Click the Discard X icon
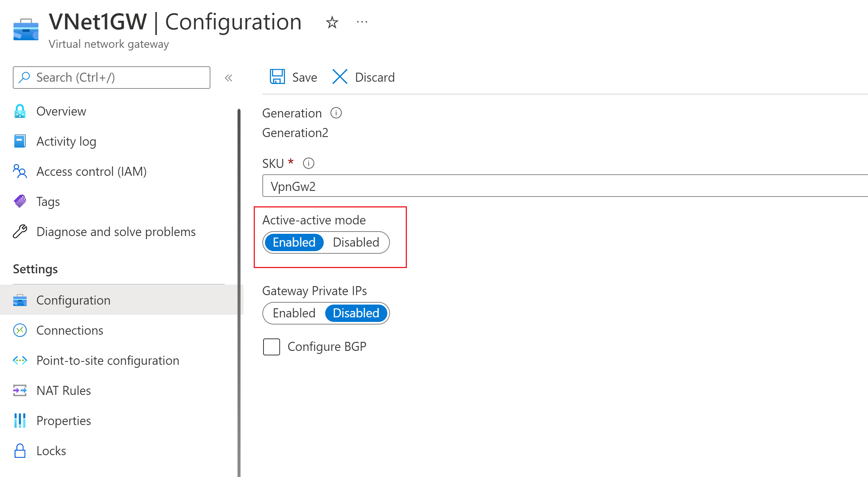 tap(340, 77)
